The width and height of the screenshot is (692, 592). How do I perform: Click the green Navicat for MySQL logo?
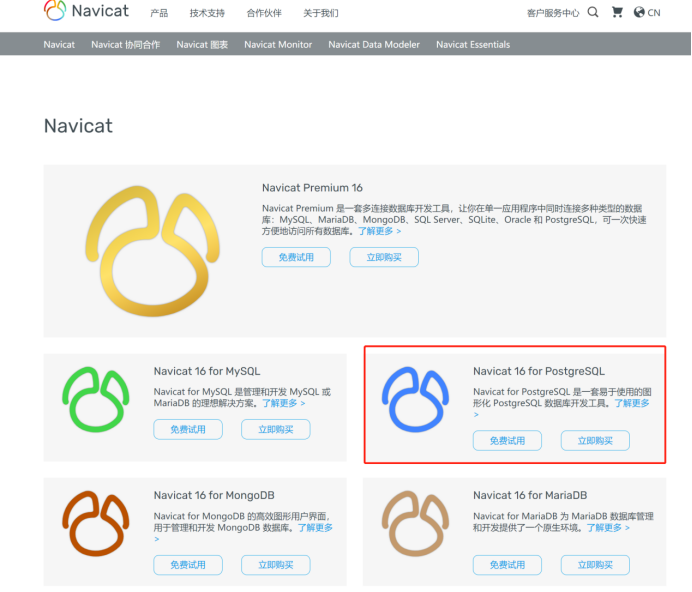pyautogui.click(x=96, y=399)
